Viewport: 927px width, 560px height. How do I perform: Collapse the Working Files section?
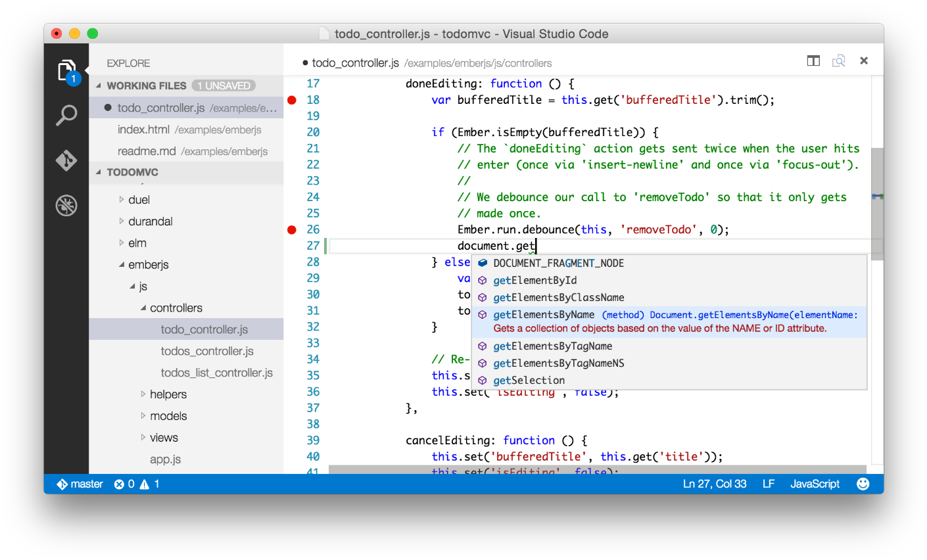pyautogui.click(x=99, y=85)
